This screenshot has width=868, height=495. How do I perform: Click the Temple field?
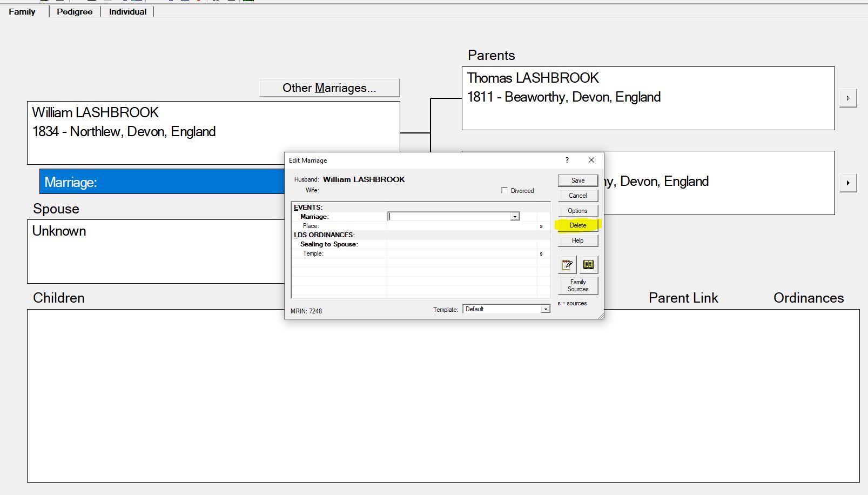coord(462,253)
